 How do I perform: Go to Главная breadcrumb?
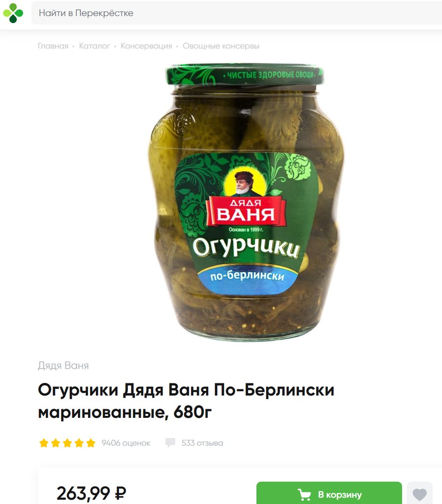click(x=53, y=46)
